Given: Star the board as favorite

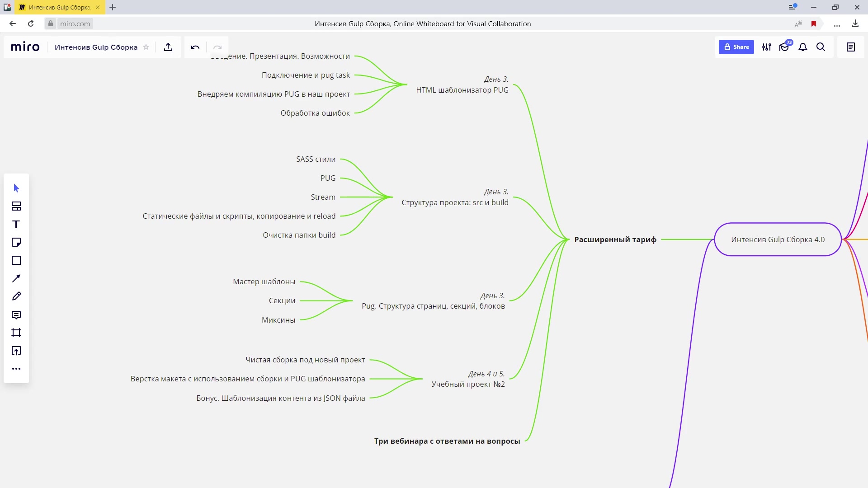Looking at the screenshot, I should 146,47.
